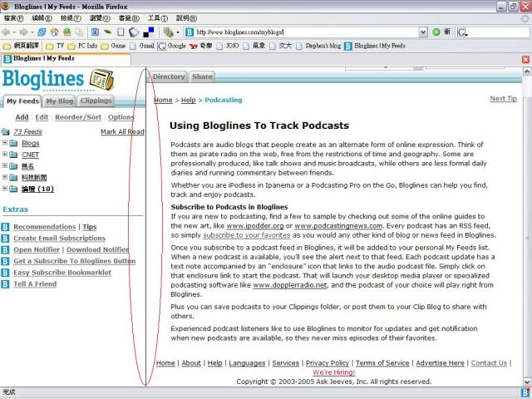Expand the Blogs feed folder
This screenshot has width=532, height=399.
tap(6, 143)
